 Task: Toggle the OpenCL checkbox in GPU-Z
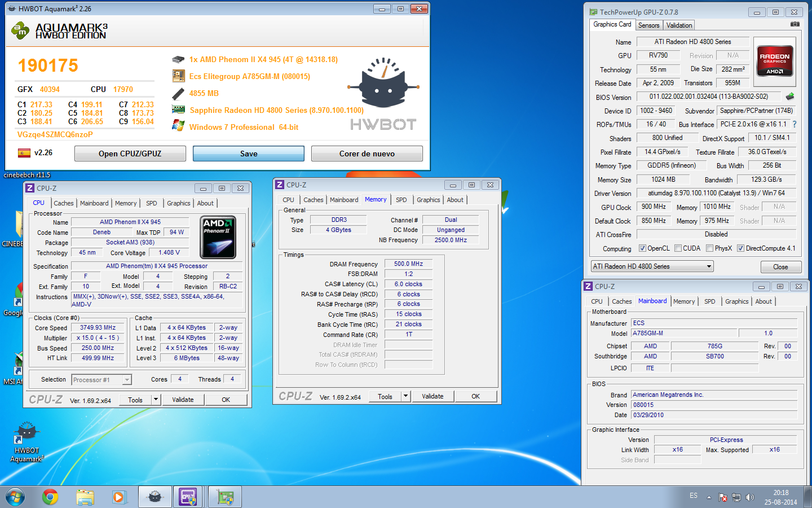[642, 248]
